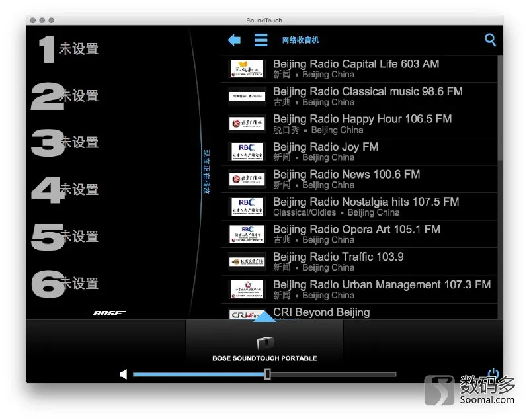This screenshot has height=420, width=529.
Task: Select preset 5 未设置
Action: 65,237
